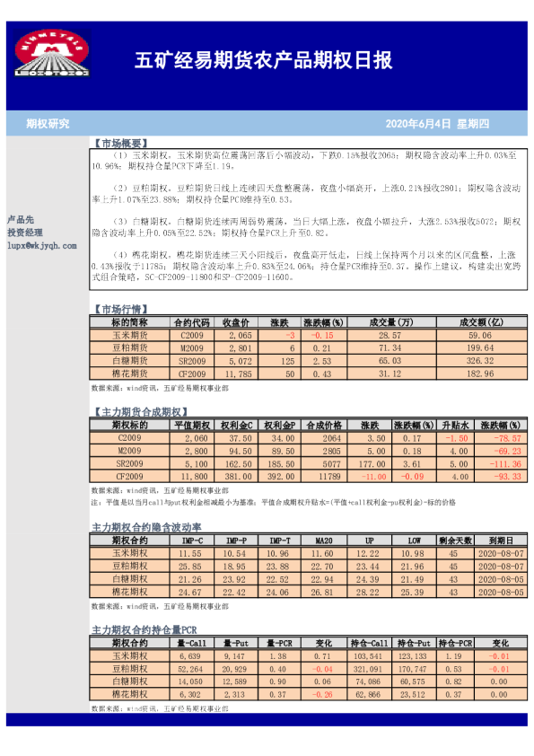Click the 持仓-Call value 103,541
The width and height of the screenshot is (534, 756).
(369, 656)
